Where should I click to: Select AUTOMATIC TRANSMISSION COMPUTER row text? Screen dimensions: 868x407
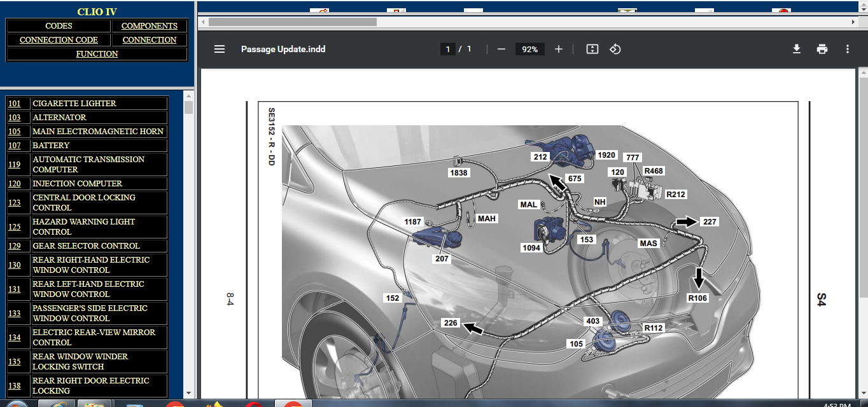point(88,164)
